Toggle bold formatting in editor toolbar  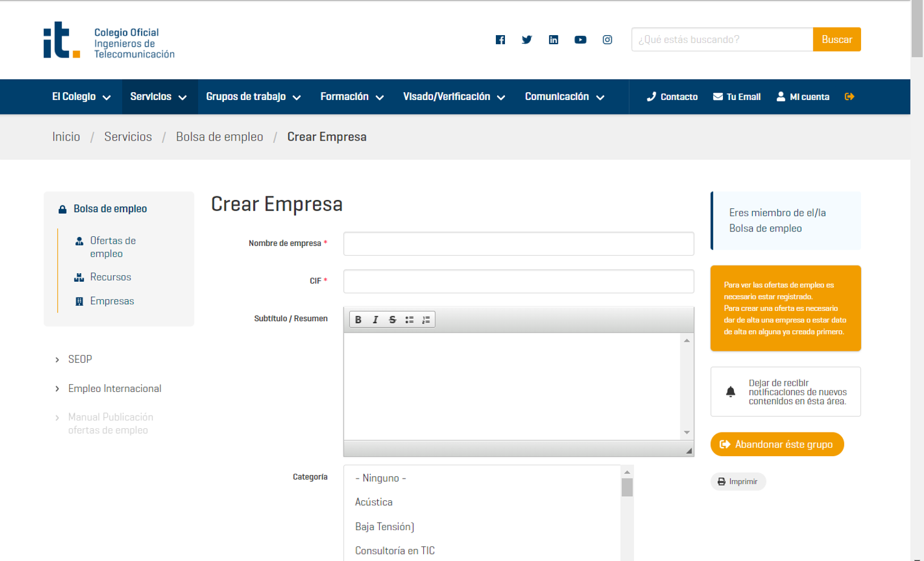pyautogui.click(x=358, y=320)
